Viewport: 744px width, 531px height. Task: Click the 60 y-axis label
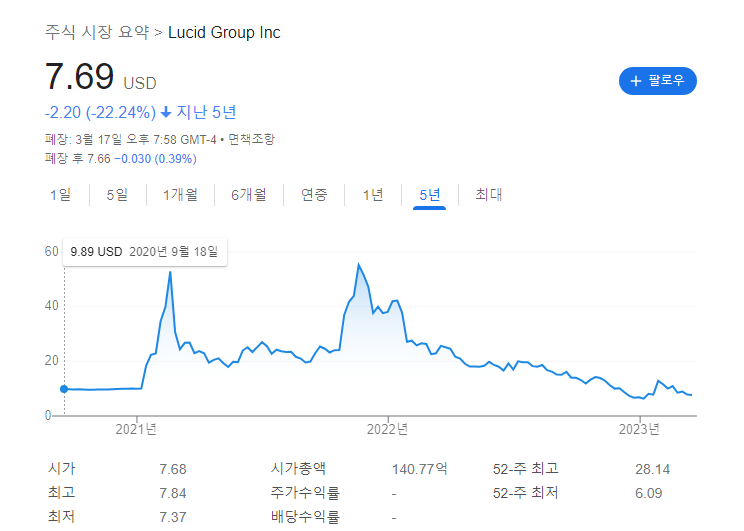point(52,252)
